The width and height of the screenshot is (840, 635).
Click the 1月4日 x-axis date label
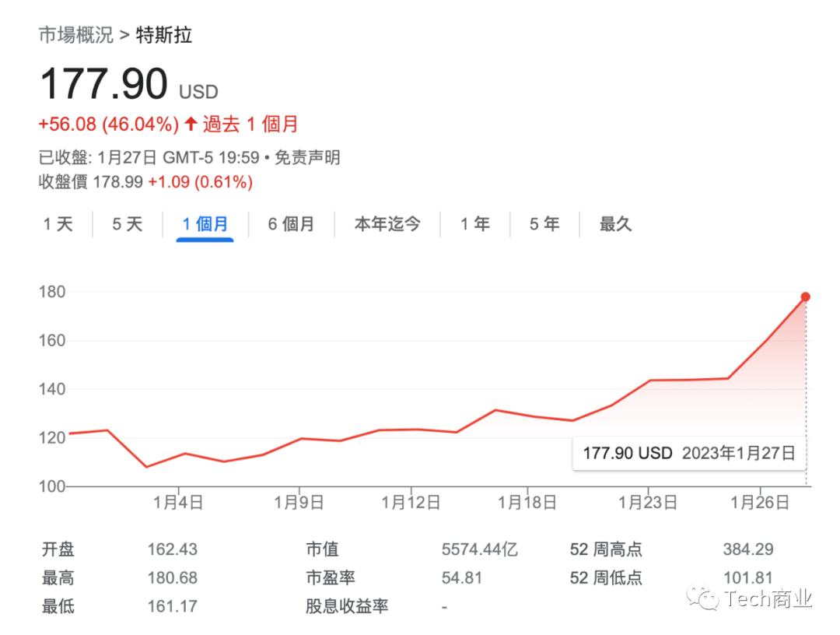(178, 503)
